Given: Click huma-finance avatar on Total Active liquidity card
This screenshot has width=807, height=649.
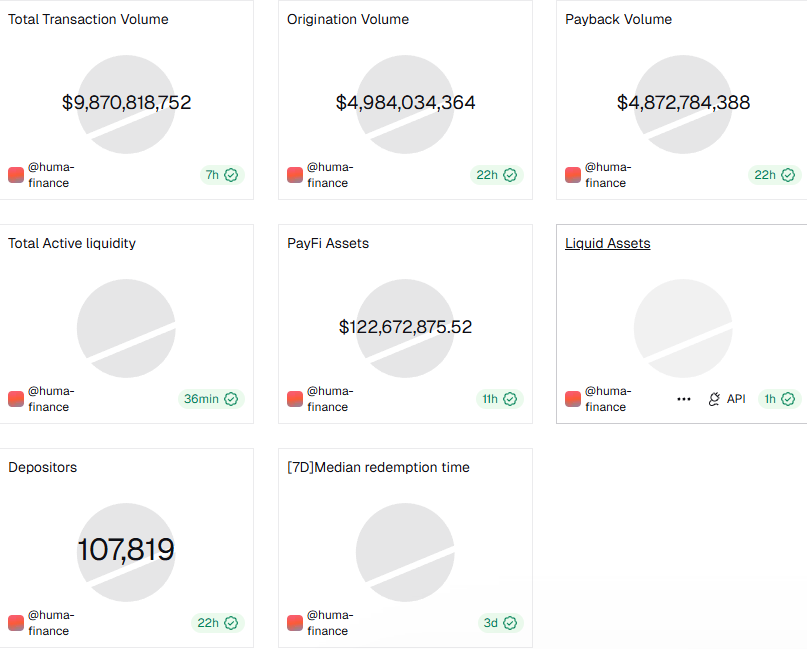Looking at the screenshot, I should tap(16, 399).
